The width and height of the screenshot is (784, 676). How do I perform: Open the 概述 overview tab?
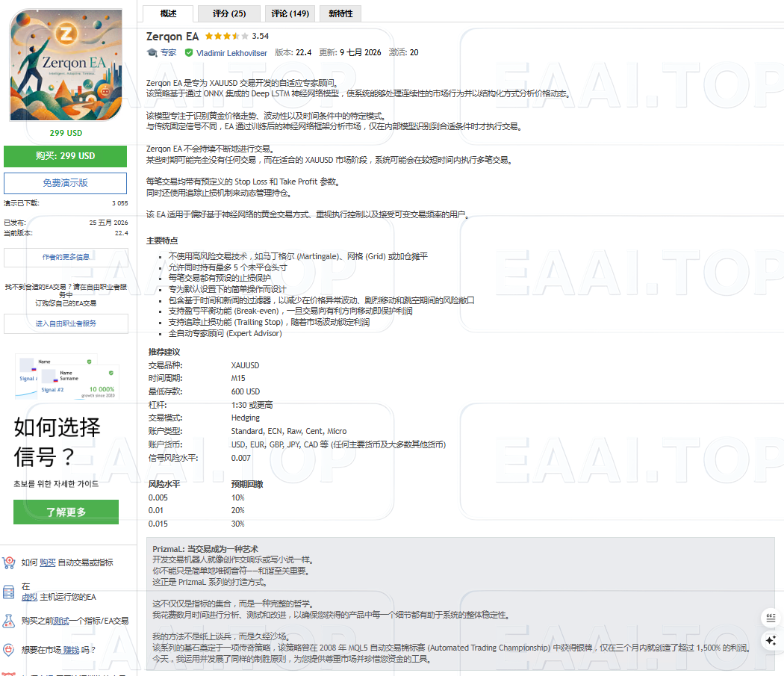click(168, 13)
